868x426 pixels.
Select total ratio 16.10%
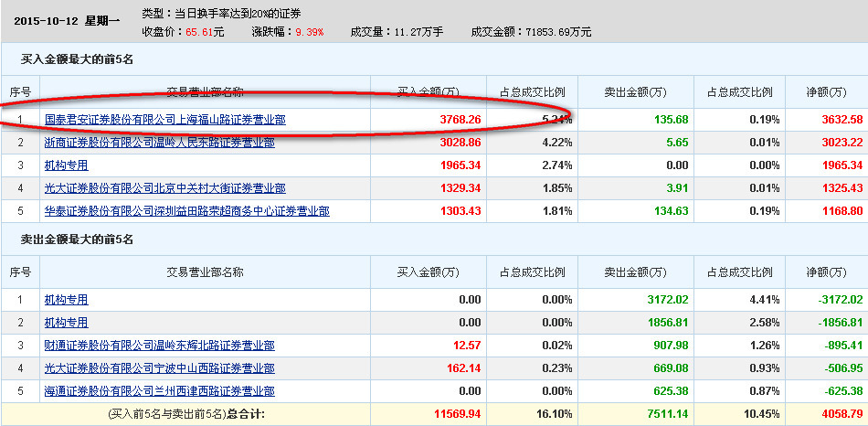pos(555,414)
